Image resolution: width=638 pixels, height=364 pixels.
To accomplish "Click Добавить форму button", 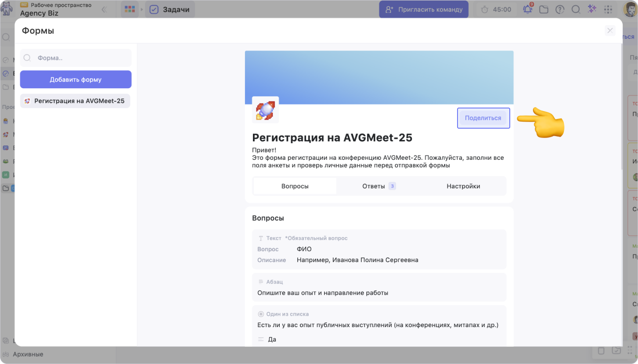I will [76, 79].
